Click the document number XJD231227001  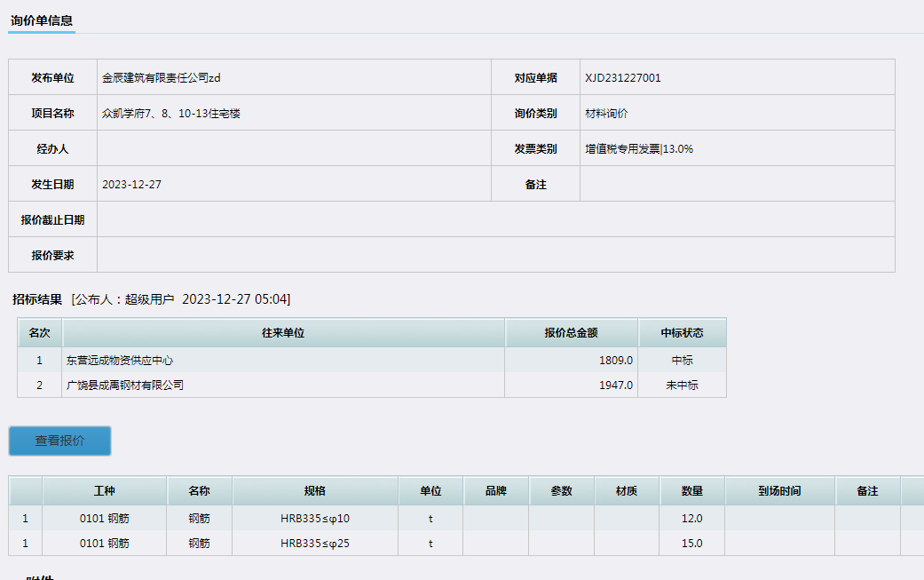(623, 78)
